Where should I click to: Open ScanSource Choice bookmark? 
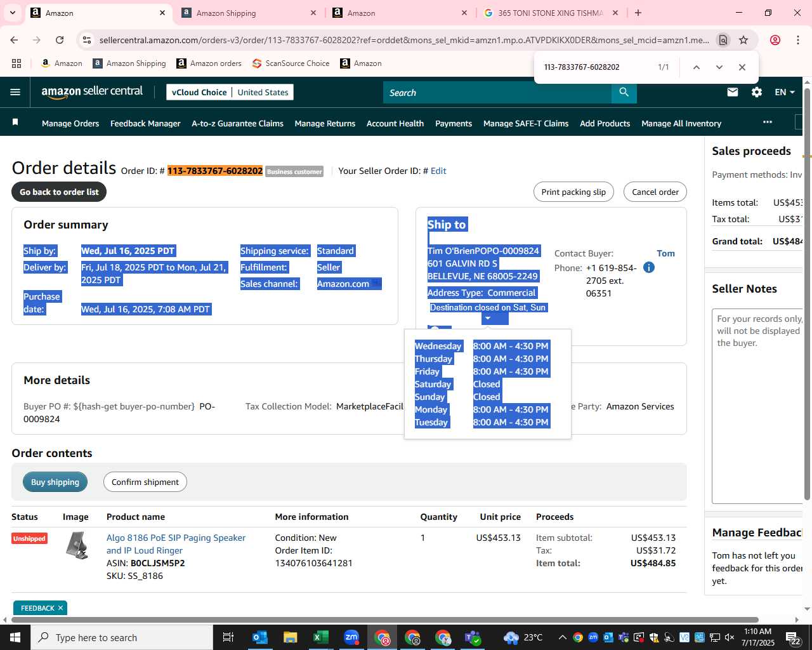coord(291,63)
